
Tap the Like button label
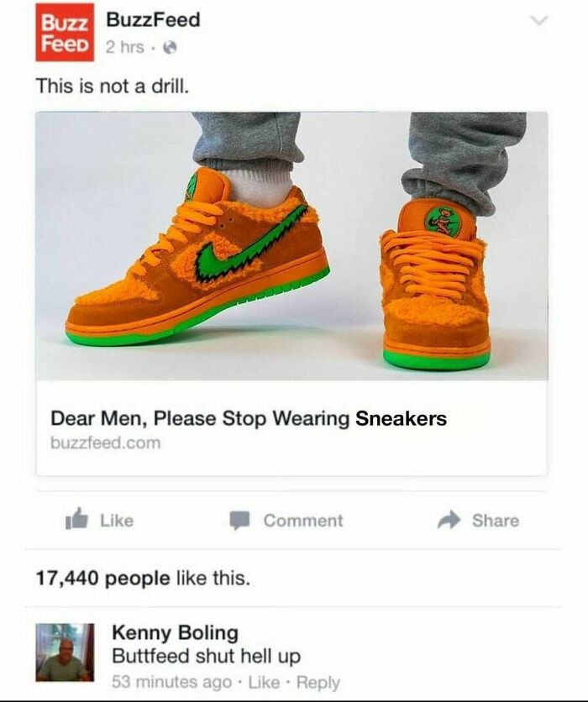[117, 521]
